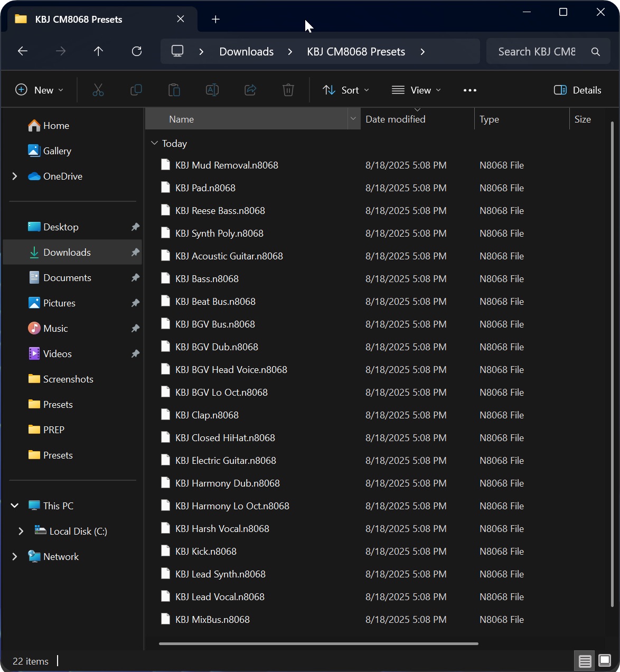620x672 pixels.
Task: Open the New dropdown menu
Action: pyautogui.click(x=40, y=90)
